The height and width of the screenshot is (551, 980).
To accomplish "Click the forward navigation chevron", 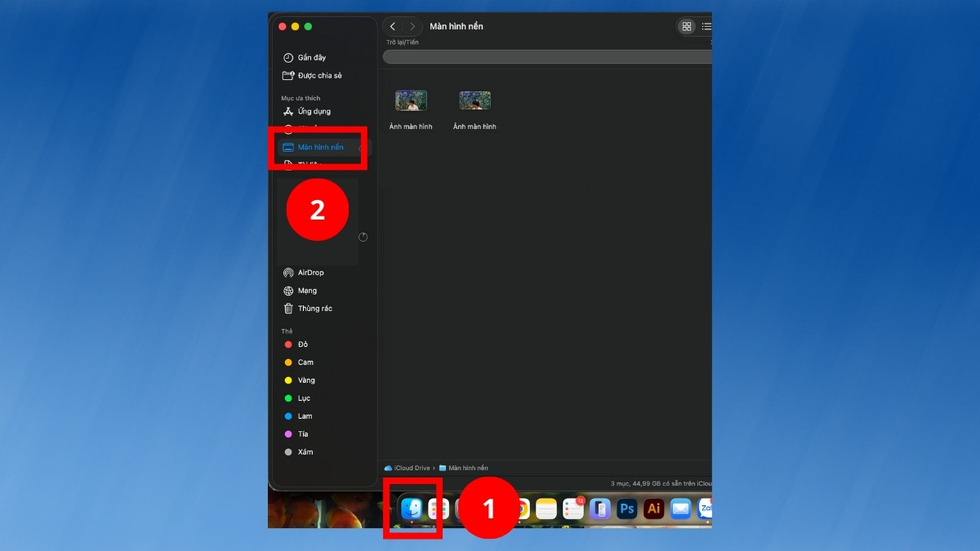I will click(412, 26).
